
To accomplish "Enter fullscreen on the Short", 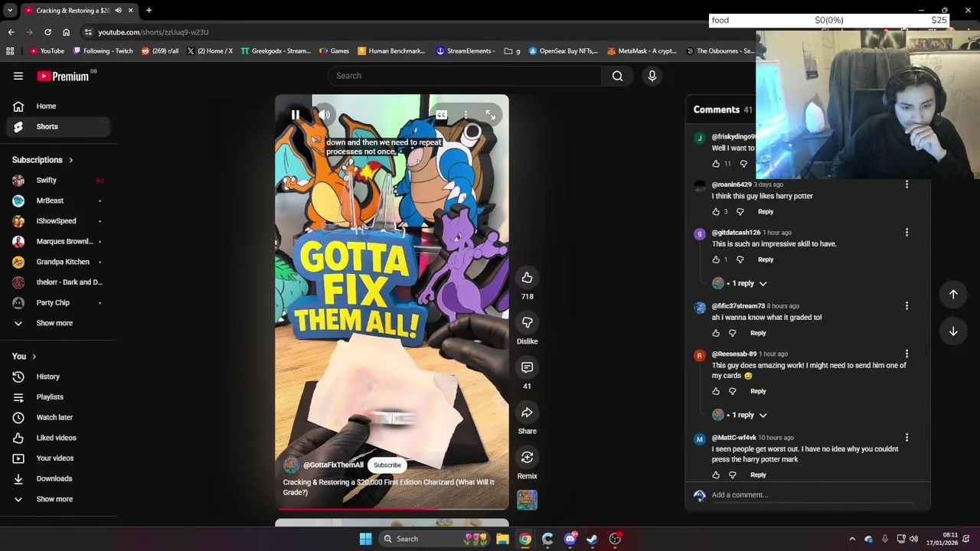I will tap(490, 115).
